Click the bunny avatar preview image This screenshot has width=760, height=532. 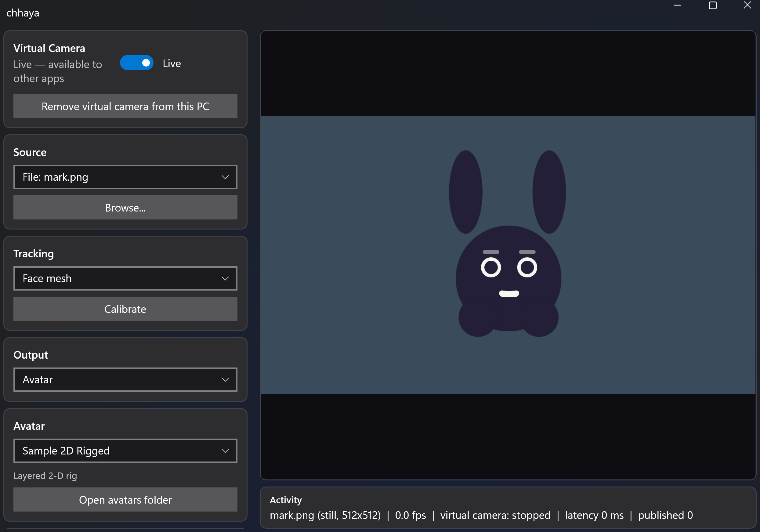(508, 255)
